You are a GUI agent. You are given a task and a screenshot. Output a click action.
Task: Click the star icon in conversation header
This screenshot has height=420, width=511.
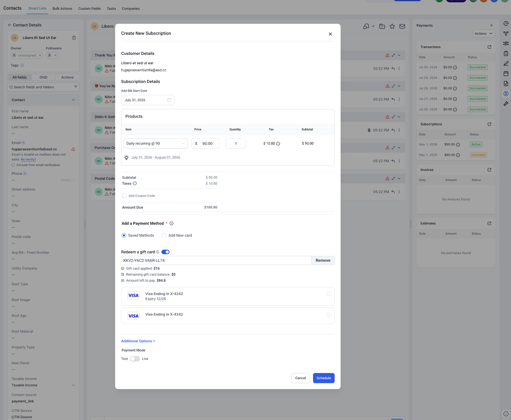392,26
